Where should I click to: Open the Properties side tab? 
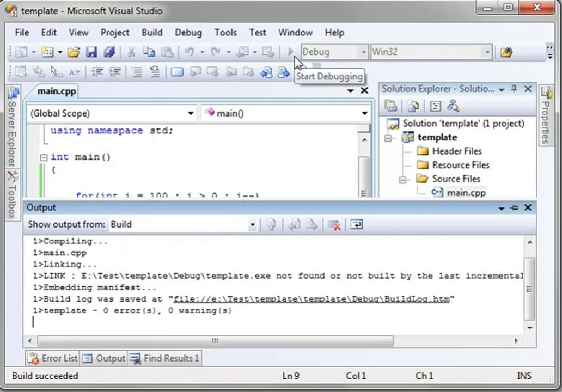[x=546, y=115]
